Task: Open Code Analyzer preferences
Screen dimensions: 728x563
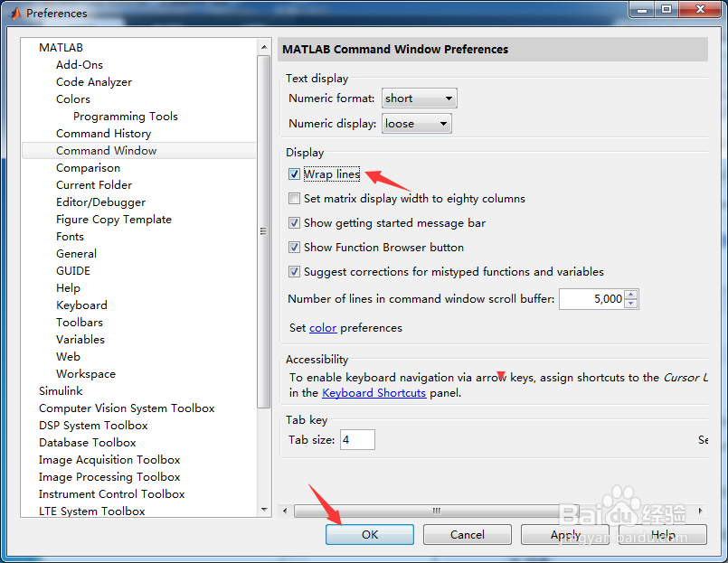Action: pos(94,82)
